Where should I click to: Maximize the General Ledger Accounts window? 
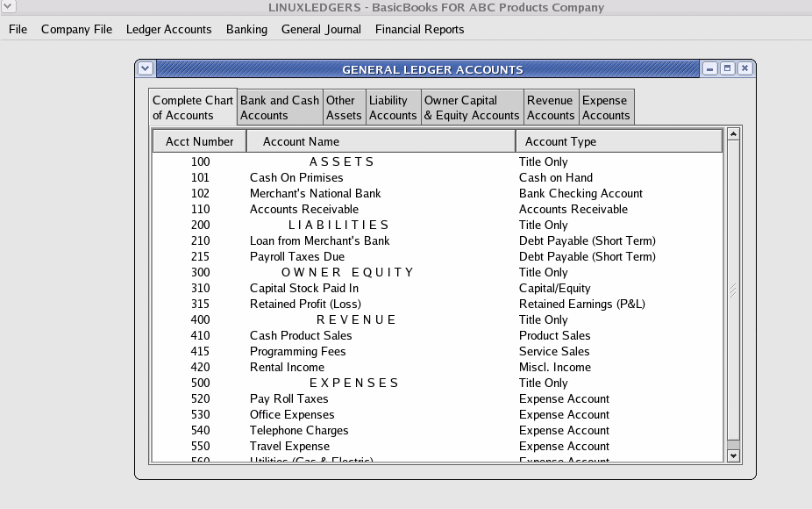coord(727,68)
